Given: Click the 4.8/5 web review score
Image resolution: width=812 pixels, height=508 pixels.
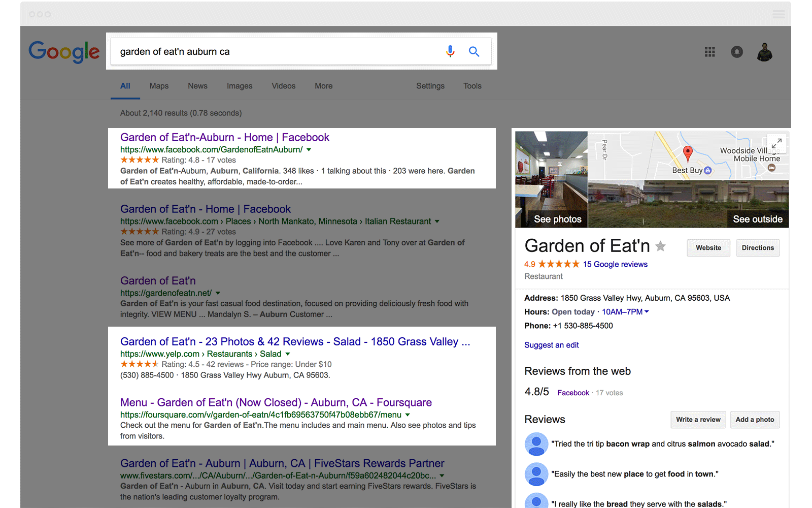Looking at the screenshot, I should (x=537, y=392).
